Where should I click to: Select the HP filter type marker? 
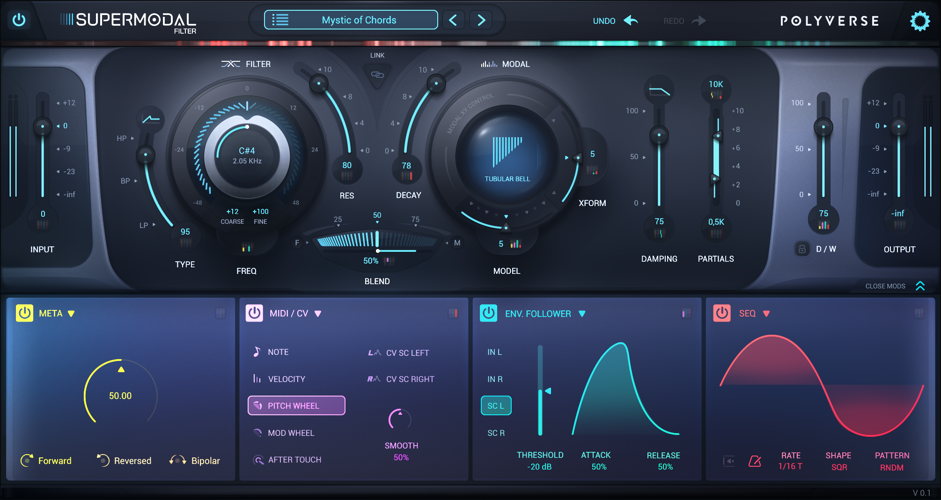point(122,139)
